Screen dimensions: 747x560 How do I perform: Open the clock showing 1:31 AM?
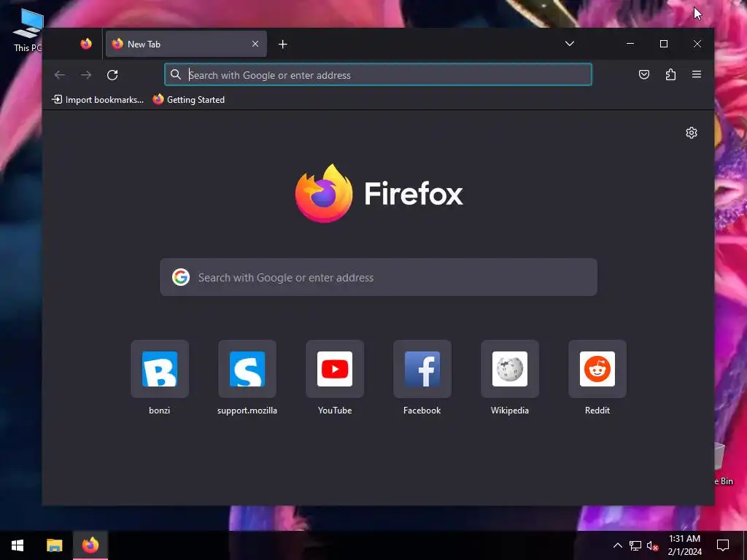click(x=684, y=545)
